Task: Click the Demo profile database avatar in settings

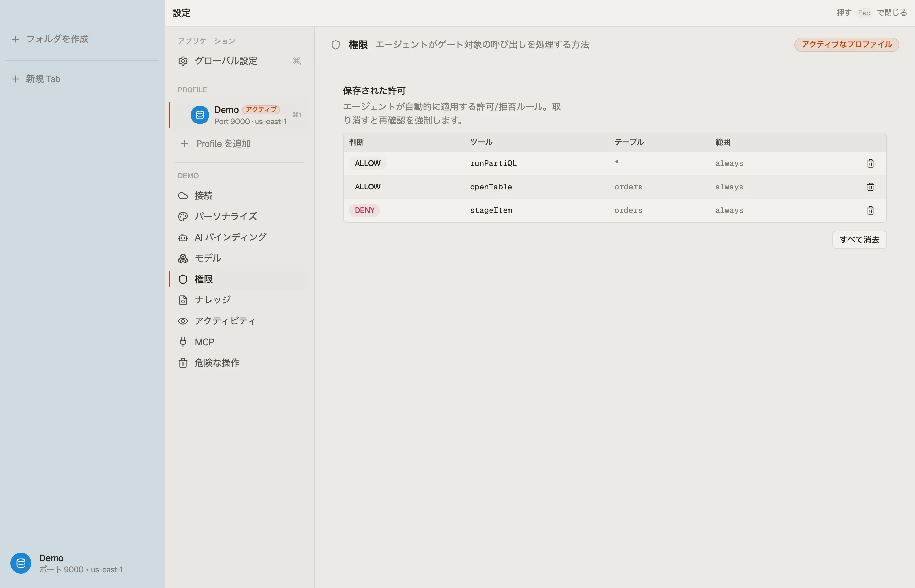Action: [200, 115]
